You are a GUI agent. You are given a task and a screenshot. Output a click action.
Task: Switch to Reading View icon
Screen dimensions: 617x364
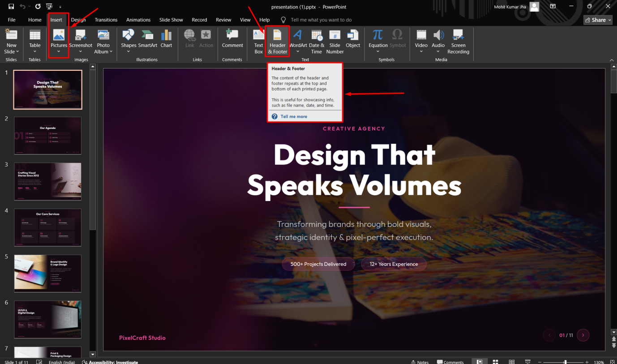pyautogui.click(x=512, y=362)
